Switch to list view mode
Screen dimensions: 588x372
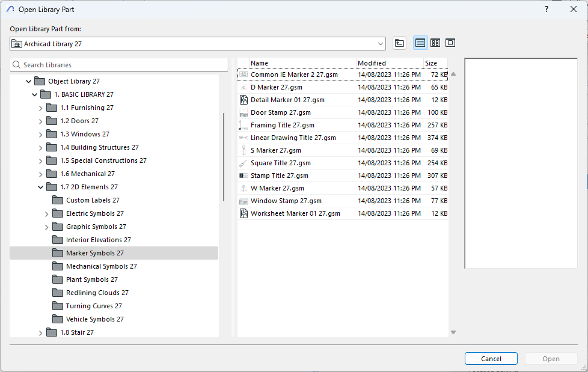click(x=420, y=43)
